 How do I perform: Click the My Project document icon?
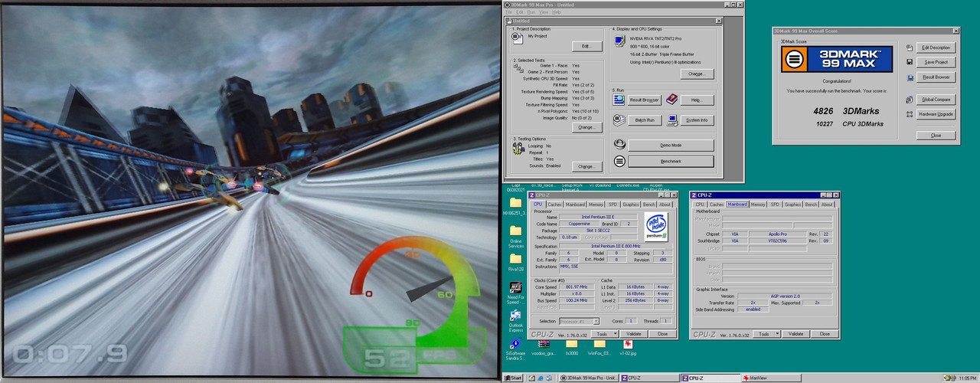[518, 37]
